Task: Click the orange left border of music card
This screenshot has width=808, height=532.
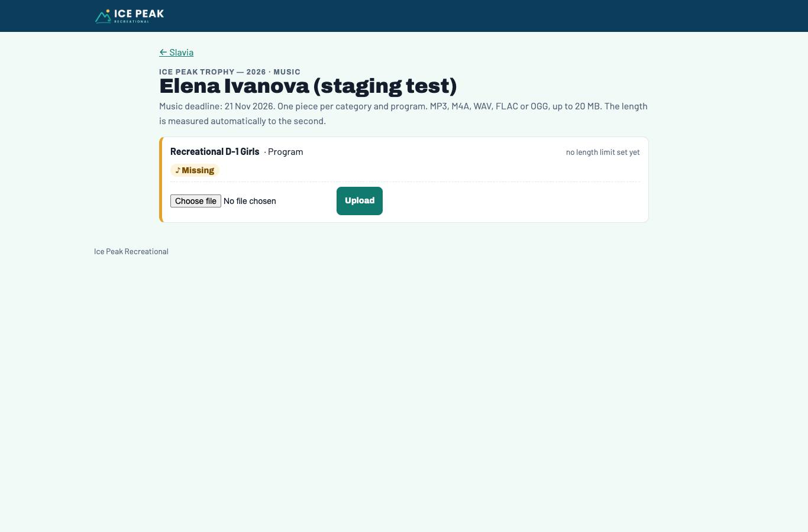Action: tap(160, 180)
